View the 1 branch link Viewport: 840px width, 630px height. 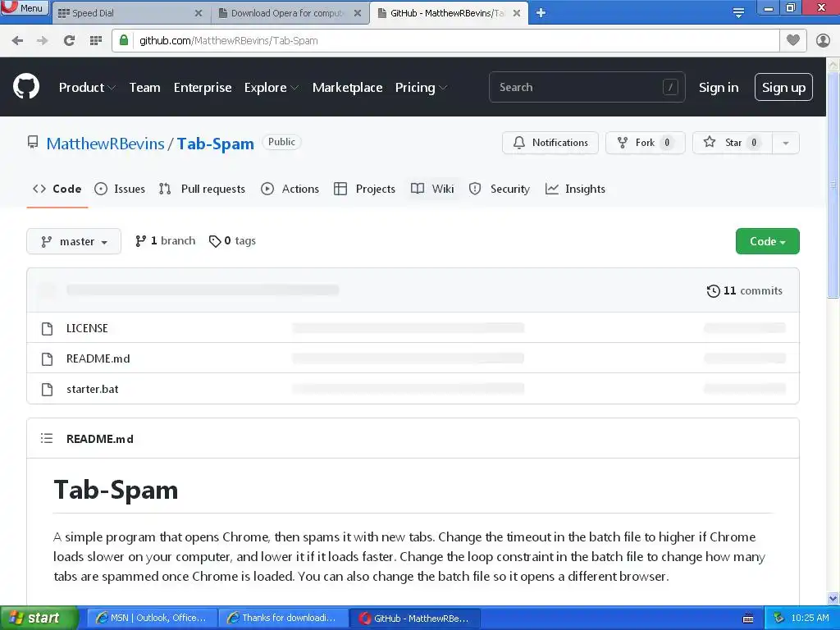click(165, 241)
